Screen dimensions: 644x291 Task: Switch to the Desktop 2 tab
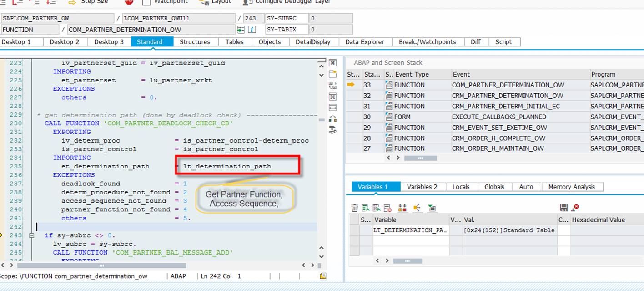(65, 42)
